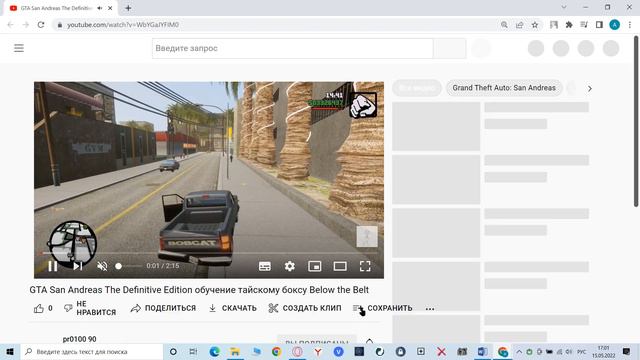Screen dimensions: 640x360
Task: Click the address bar URL
Action: coord(123,25)
